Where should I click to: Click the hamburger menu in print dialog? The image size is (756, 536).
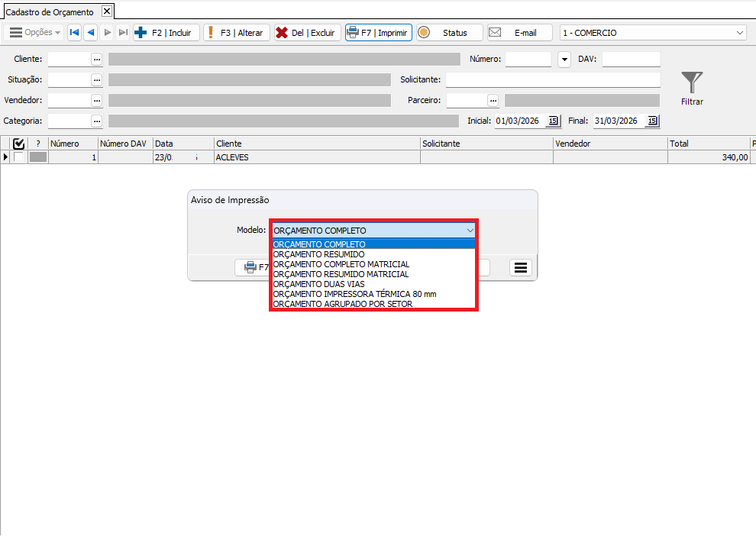(521, 267)
